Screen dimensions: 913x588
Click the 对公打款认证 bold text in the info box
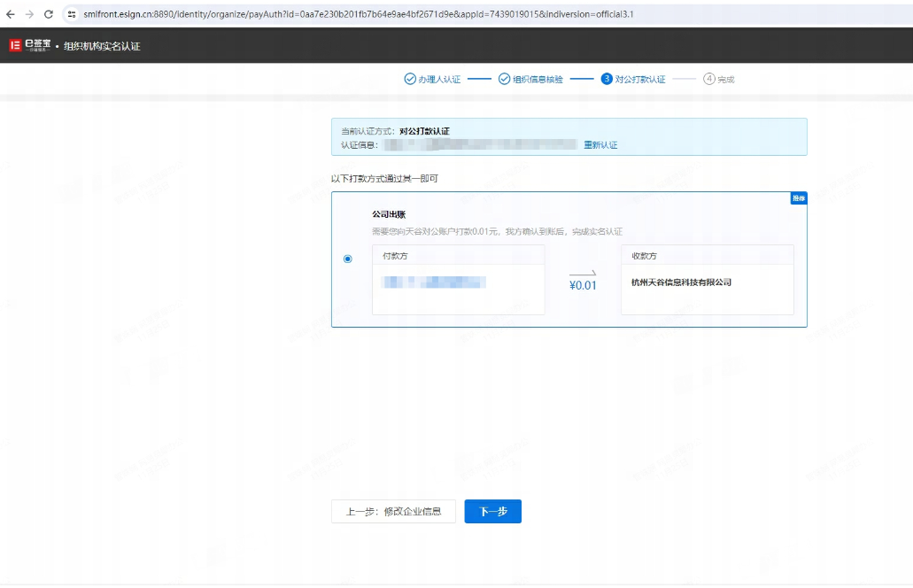[x=424, y=131]
